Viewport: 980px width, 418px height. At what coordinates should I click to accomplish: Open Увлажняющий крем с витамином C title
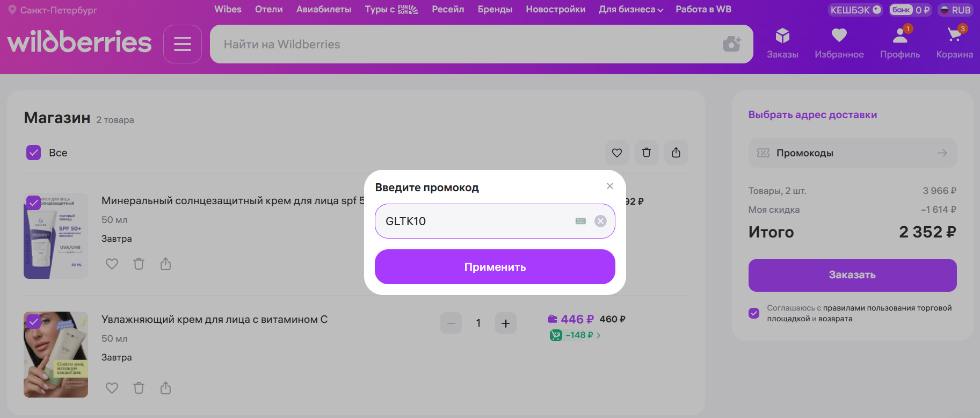[x=214, y=319]
